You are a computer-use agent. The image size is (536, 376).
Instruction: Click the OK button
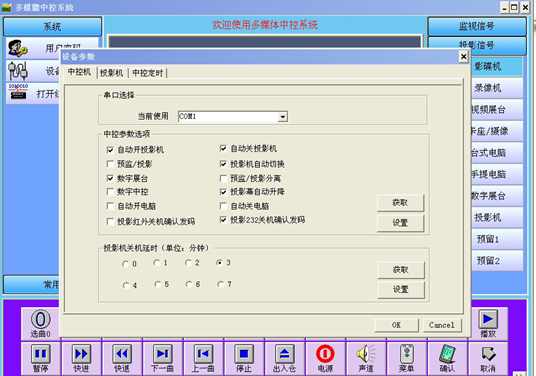pyautogui.click(x=397, y=325)
